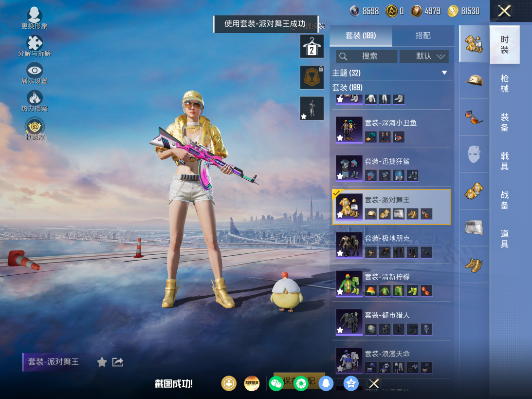
Task: Open 分解与拆解 puzzle piece icon
Action: click(x=34, y=45)
